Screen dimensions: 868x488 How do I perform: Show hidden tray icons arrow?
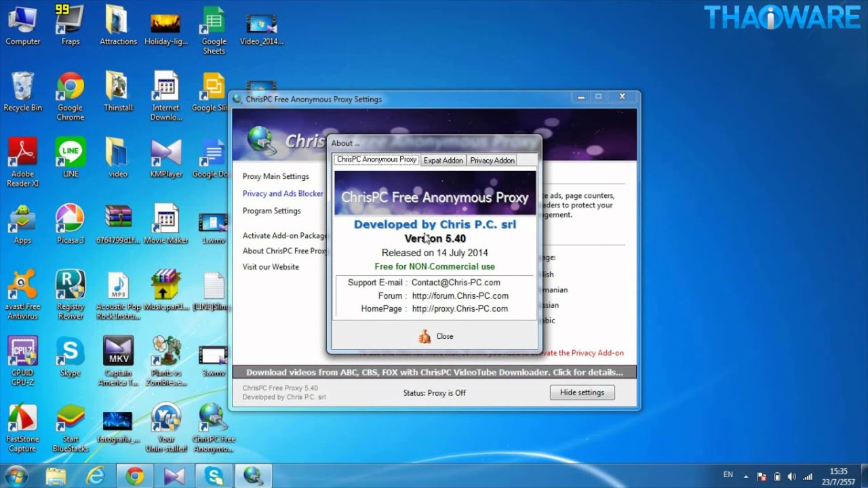(x=746, y=476)
